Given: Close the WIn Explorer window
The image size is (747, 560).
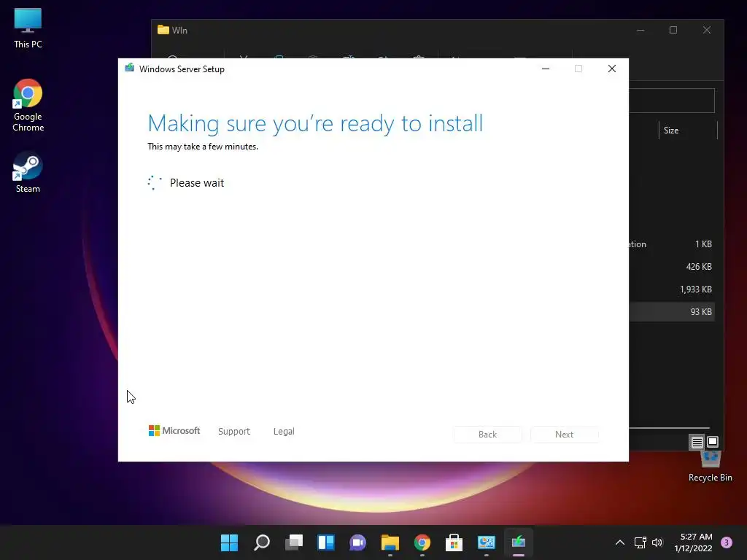Looking at the screenshot, I should 707,30.
